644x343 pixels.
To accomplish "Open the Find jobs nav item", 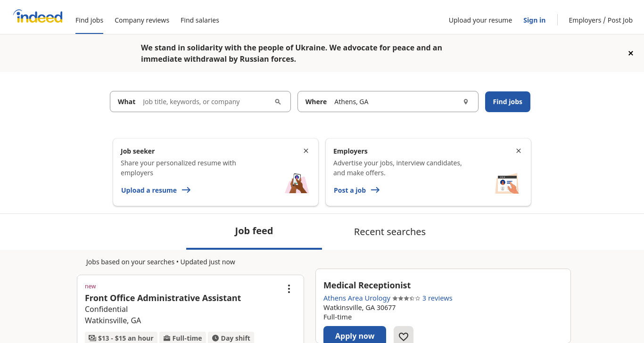I will coord(89,20).
